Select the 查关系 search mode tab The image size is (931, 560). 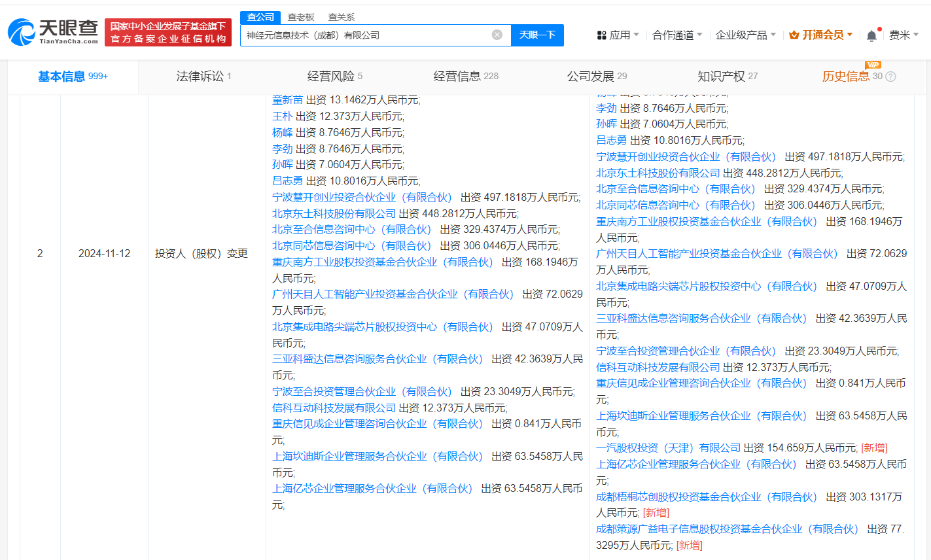pyautogui.click(x=341, y=17)
